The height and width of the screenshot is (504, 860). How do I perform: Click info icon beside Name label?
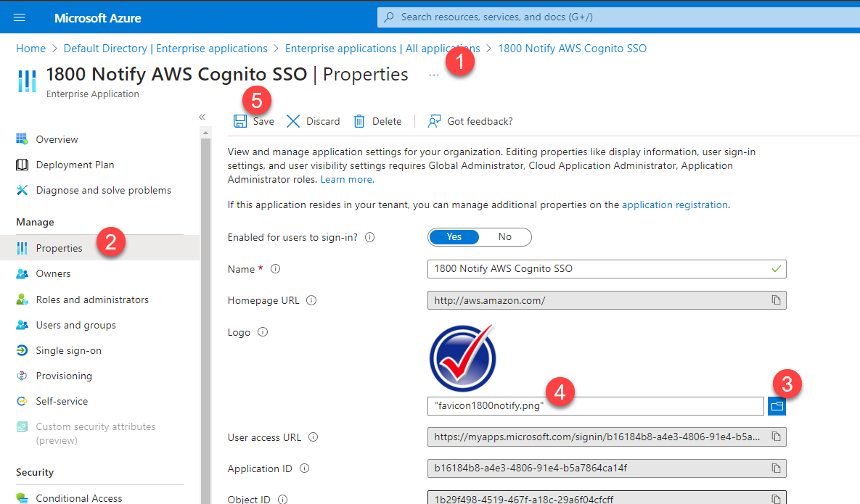(x=275, y=269)
